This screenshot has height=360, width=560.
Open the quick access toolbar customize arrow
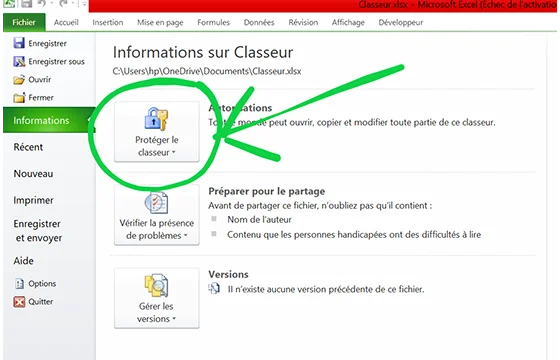84,4
